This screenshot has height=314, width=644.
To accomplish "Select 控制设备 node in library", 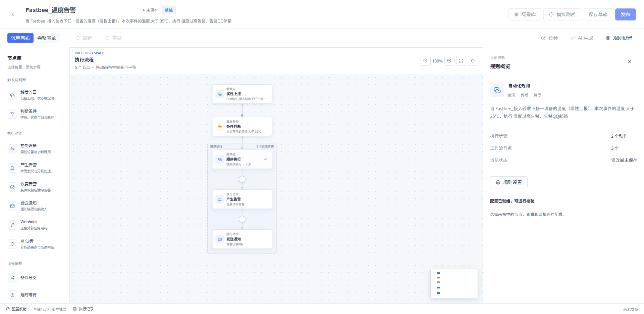I will click(35, 149).
